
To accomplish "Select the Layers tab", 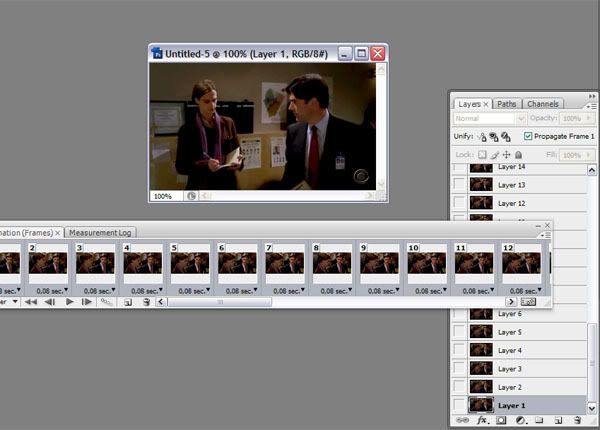I will pos(469,104).
